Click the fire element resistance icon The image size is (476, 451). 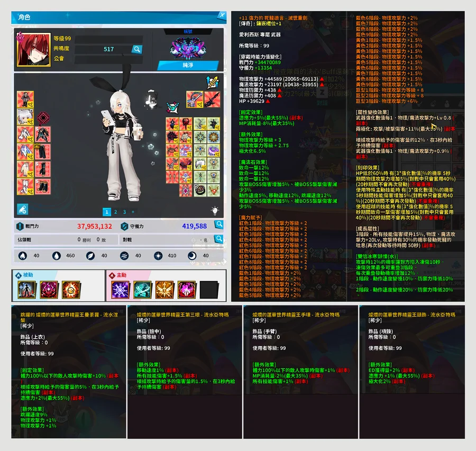23,256
